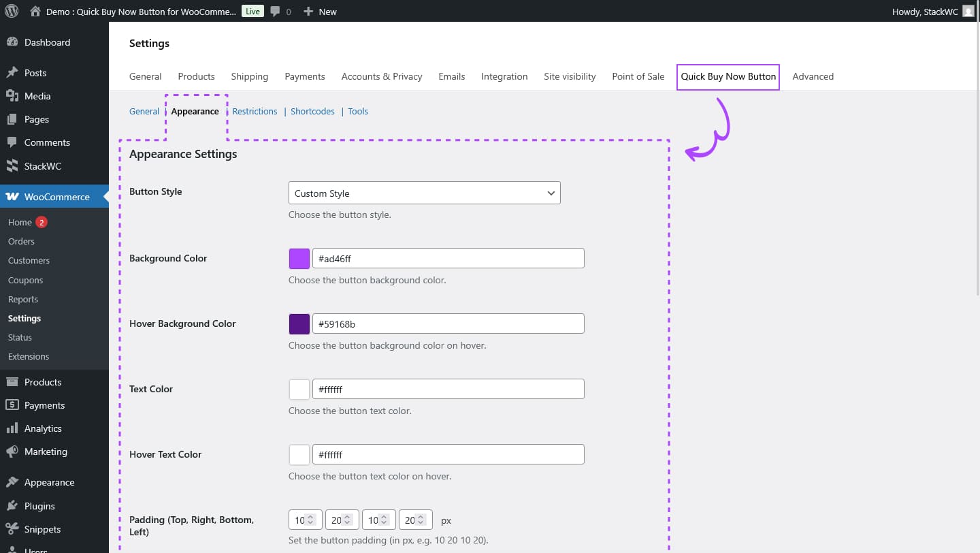Image resolution: width=980 pixels, height=553 pixels.
Task: Click the Marketing megaphone icon
Action: (x=12, y=452)
